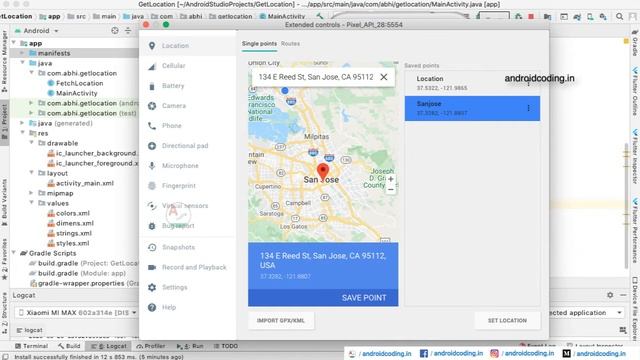
Task: Zoom out on the map
Action: point(391,190)
